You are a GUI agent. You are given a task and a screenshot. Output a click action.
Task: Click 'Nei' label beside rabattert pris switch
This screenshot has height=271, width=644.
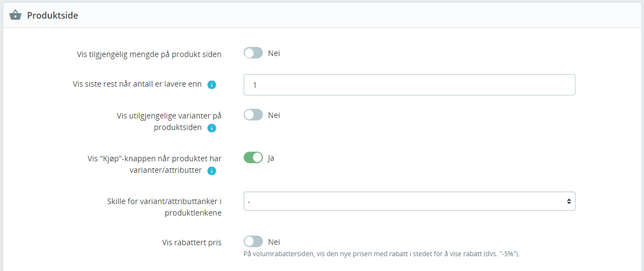274,242
